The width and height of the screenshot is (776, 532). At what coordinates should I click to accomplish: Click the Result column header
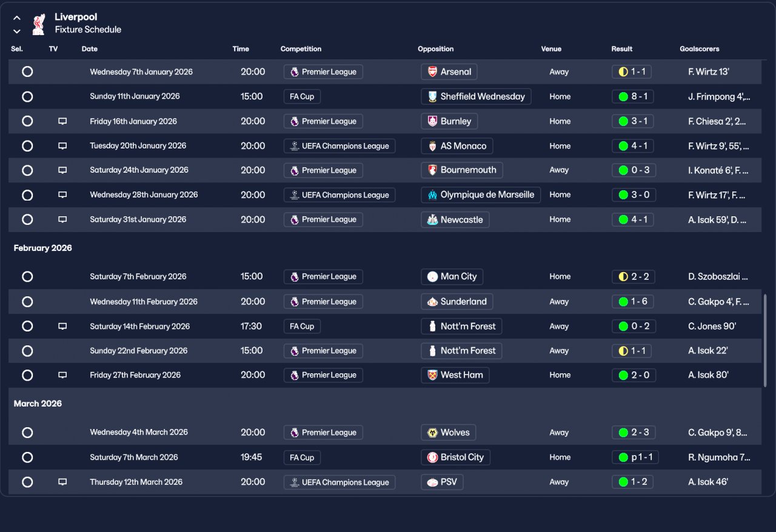tap(621, 49)
